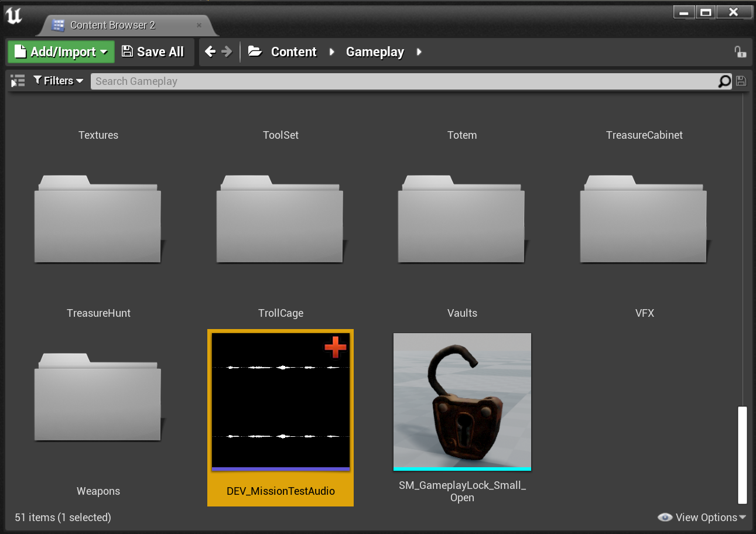Screen dimensions: 756x534
Task: Click the SM_GameplayLock_Small_Open asset name
Action: [462, 492]
